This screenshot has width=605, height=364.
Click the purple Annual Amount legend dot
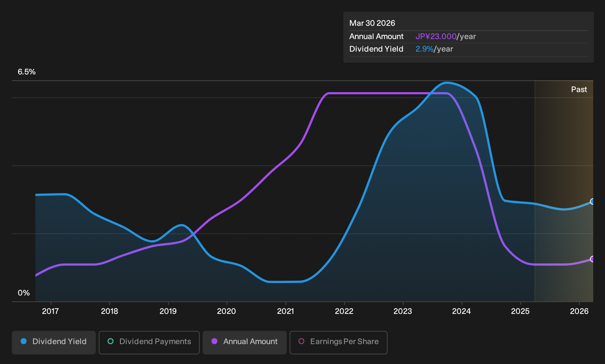coord(214,342)
